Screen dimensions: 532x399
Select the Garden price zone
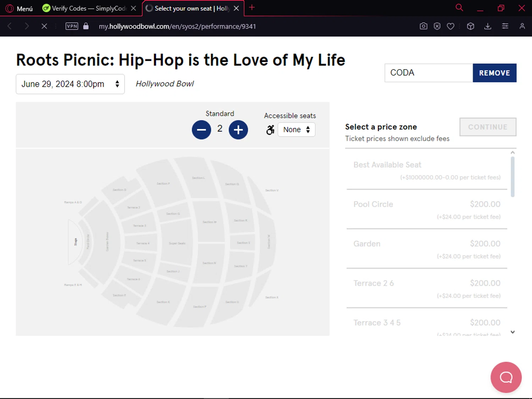(427, 249)
